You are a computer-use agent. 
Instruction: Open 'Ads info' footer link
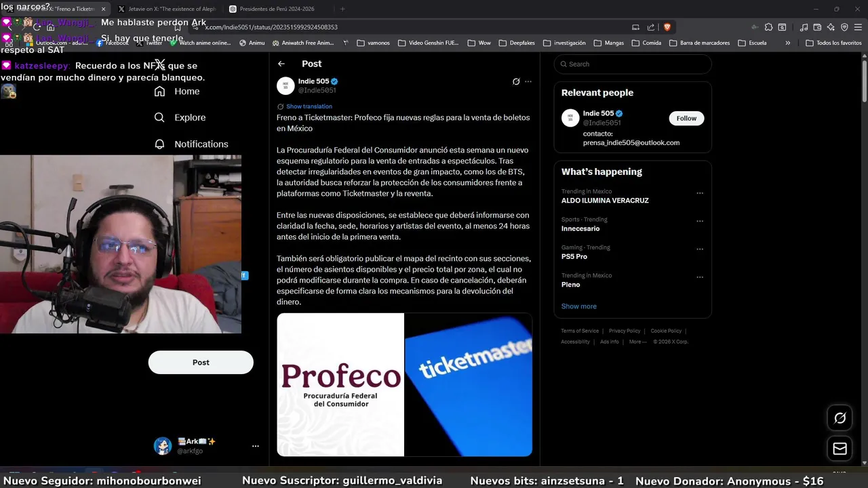[609, 342]
